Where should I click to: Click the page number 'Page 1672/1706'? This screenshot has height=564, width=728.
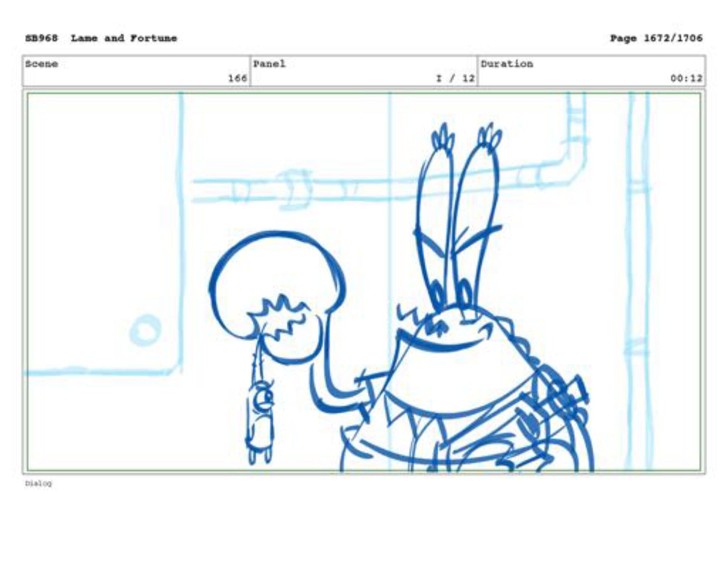[x=656, y=38]
